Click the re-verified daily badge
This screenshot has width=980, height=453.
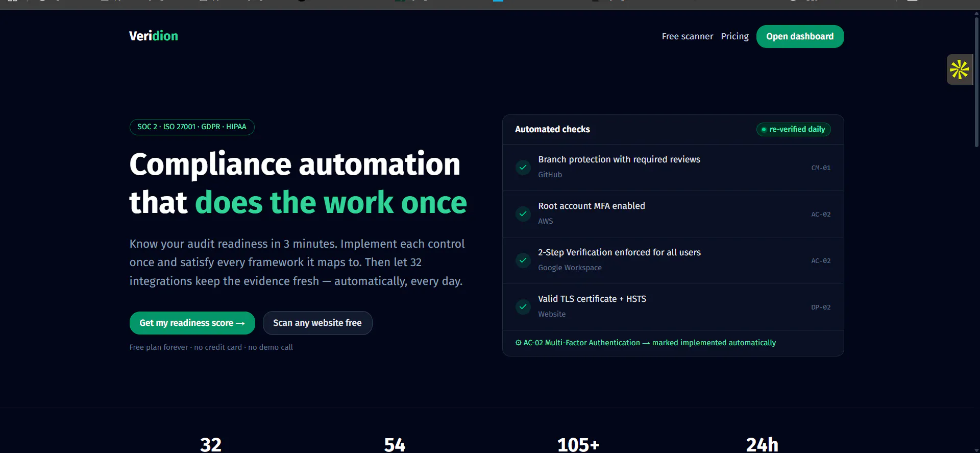[793, 129]
